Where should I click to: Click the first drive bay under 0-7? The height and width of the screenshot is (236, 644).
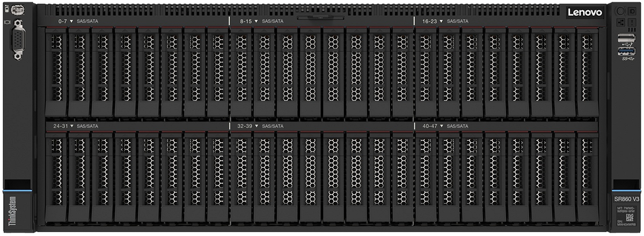(x=56, y=71)
